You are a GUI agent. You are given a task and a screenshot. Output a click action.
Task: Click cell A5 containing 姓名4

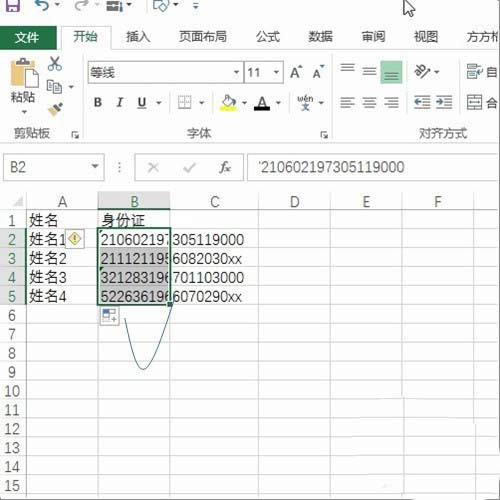[62, 296]
